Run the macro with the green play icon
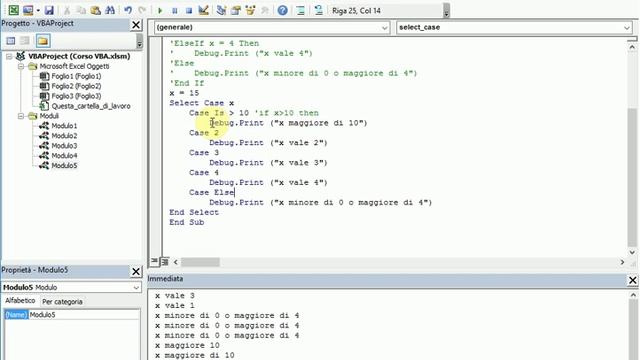This screenshot has width=640, height=360. pos(160,11)
